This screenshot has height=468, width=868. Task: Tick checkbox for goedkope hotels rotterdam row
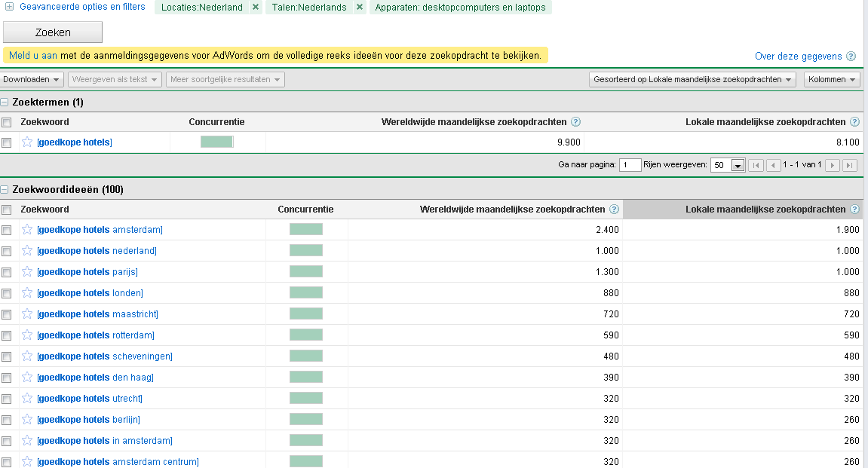coord(7,335)
